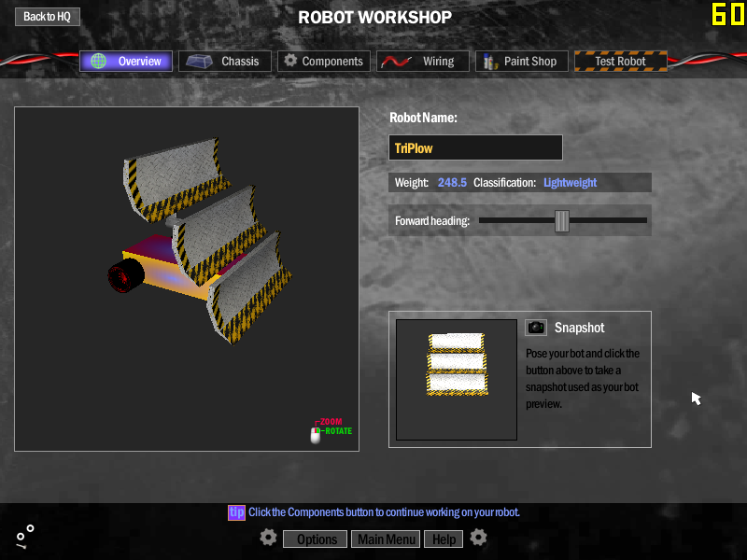Screen dimensions: 747x560
Task: Launch Test Robot mode
Action: [621, 61]
